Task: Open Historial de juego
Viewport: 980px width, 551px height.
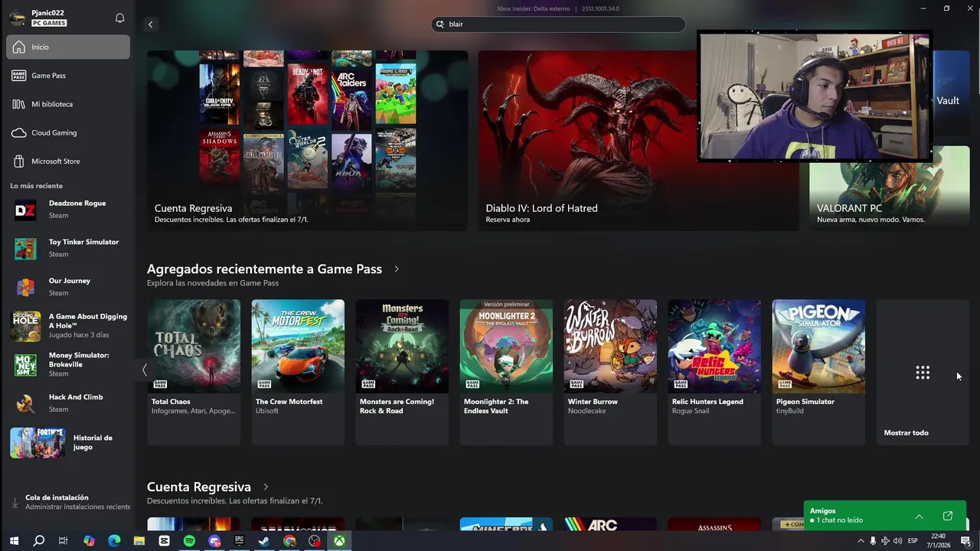Action: coord(68,442)
